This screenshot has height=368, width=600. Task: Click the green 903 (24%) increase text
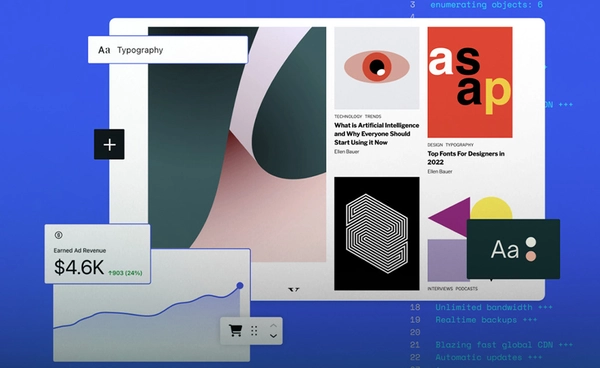click(x=125, y=273)
